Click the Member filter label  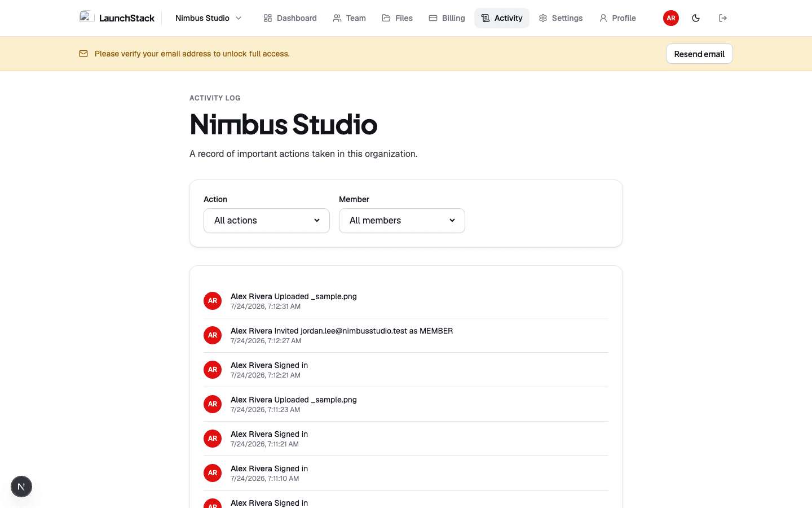(354, 199)
